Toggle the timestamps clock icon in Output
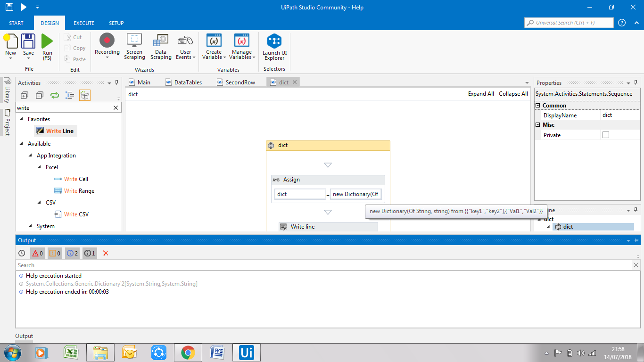Viewport: 644px width, 362px height. coord(22,253)
